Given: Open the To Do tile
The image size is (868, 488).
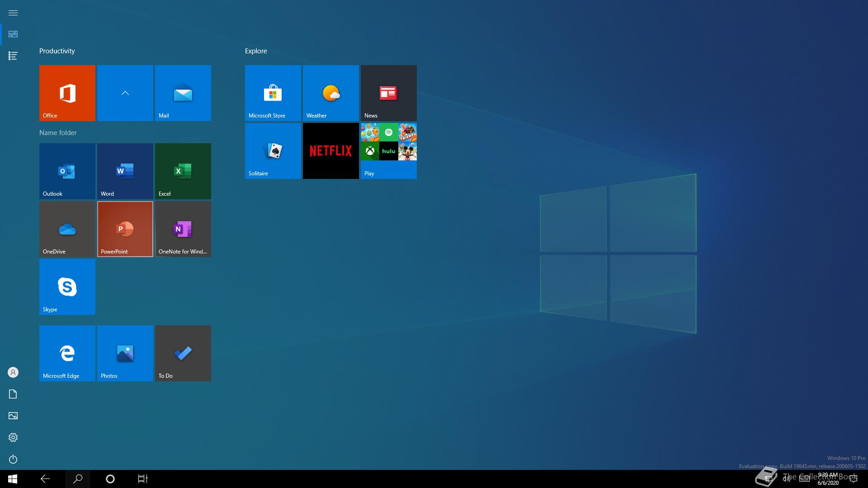Looking at the screenshot, I should click(x=183, y=353).
